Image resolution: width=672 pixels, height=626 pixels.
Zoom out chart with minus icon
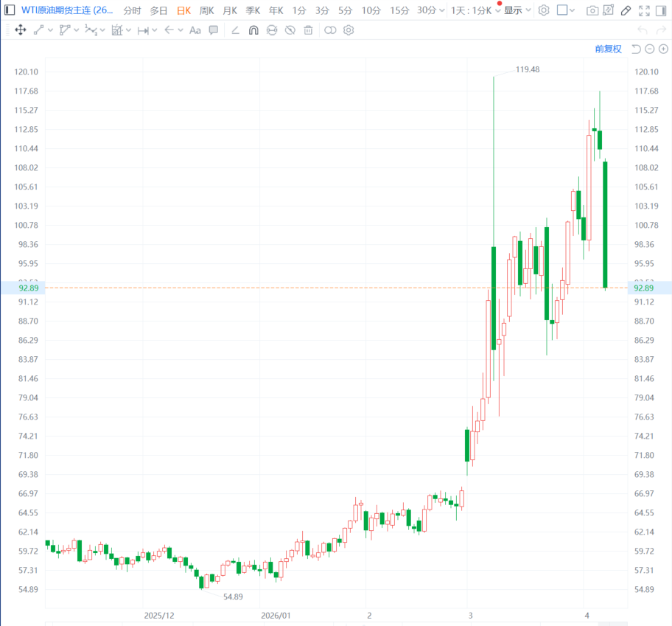pyautogui.click(x=649, y=49)
